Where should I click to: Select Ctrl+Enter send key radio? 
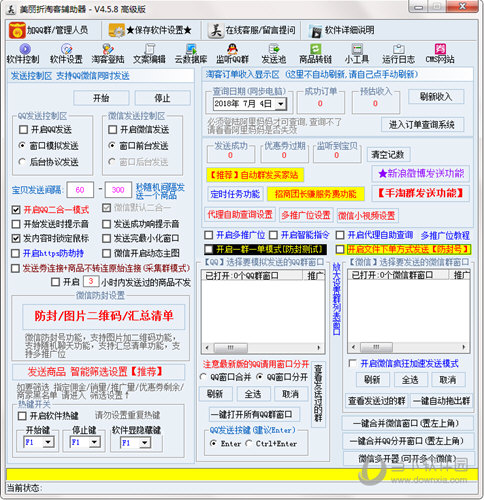point(249,444)
